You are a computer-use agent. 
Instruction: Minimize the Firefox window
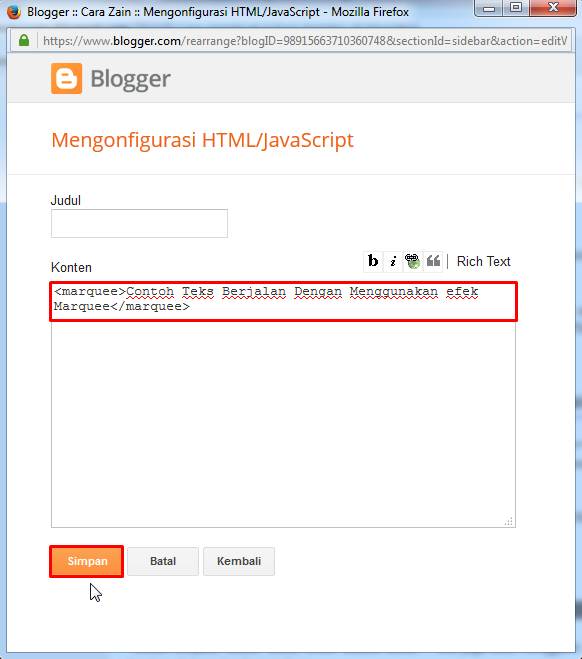pyautogui.click(x=489, y=8)
